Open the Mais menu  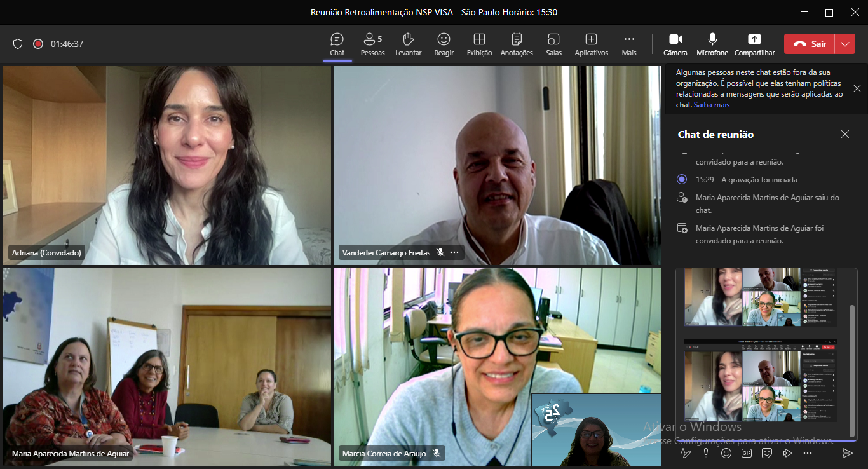pyautogui.click(x=629, y=44)
